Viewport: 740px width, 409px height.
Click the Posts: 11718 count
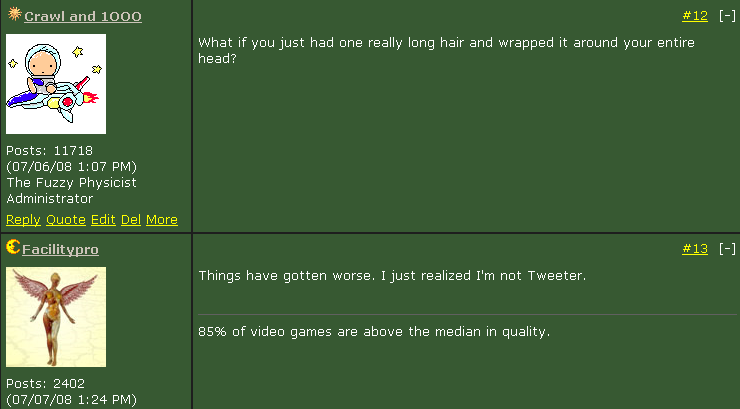click(x=50, y=150)
